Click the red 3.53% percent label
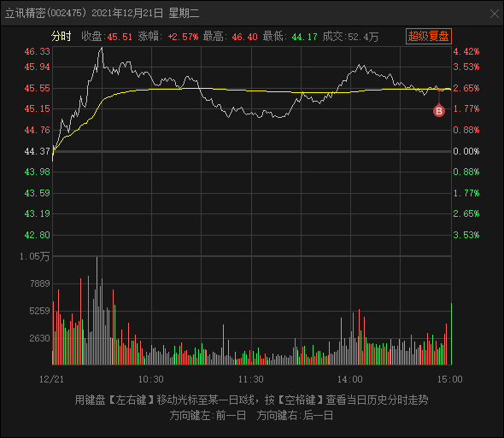Viewport: 504px width, 438px height. (466, 67)
